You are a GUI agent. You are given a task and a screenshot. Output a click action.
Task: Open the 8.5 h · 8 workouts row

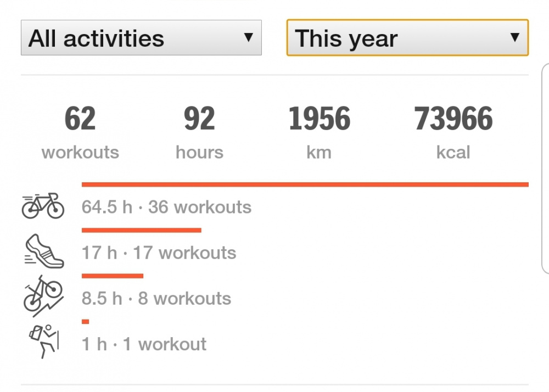[156, 299]
